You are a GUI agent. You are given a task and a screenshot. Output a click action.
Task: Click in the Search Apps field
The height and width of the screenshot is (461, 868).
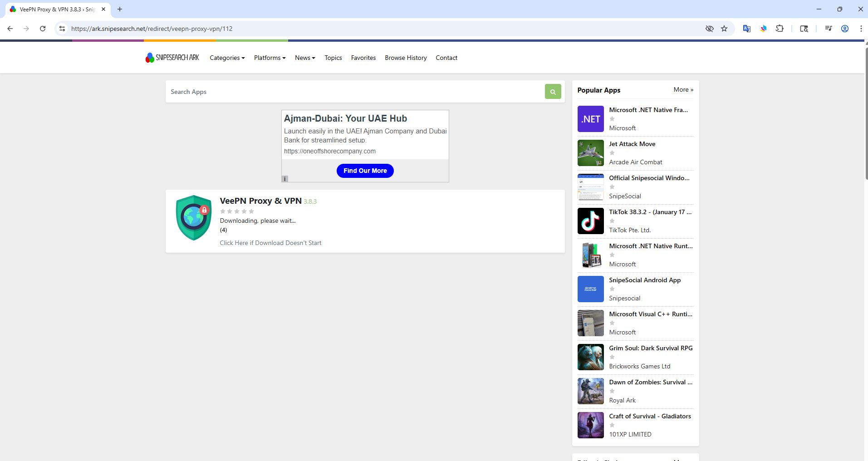click(355, 92)
